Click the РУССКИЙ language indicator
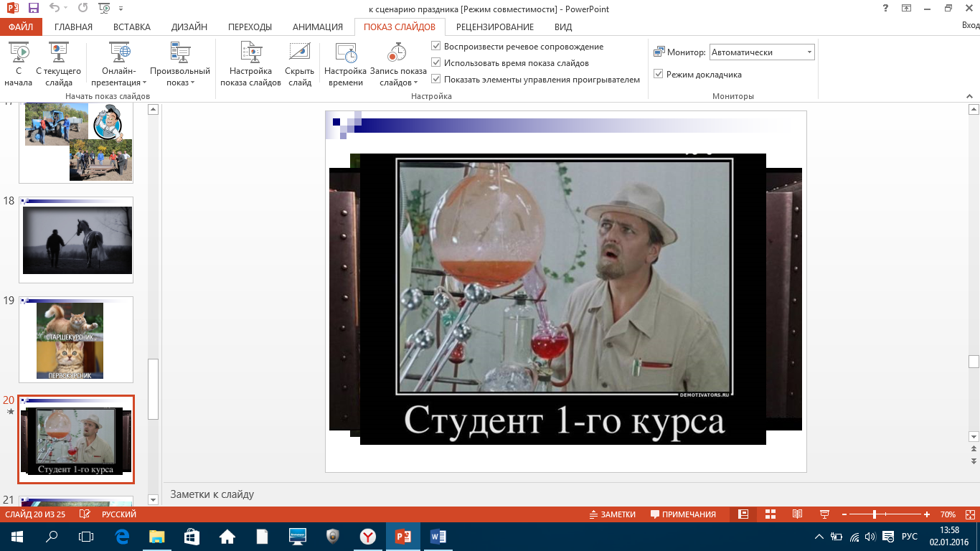The image size is (980, 551). click(119, 514)
